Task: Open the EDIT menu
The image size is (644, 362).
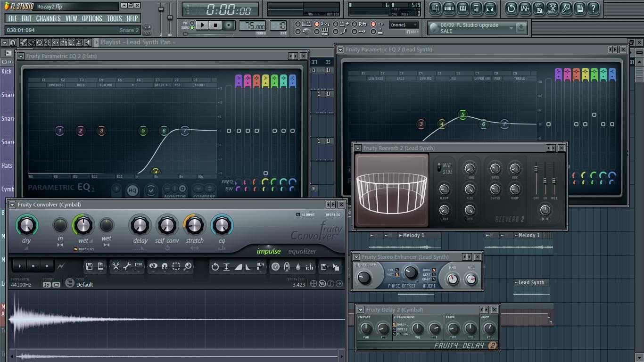Action: tap(26, 18)
